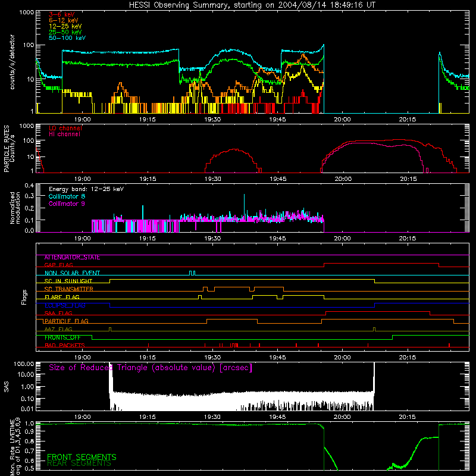
Task: Click the 19:15 tick under modulation plot
Action: tap(148, 239)
